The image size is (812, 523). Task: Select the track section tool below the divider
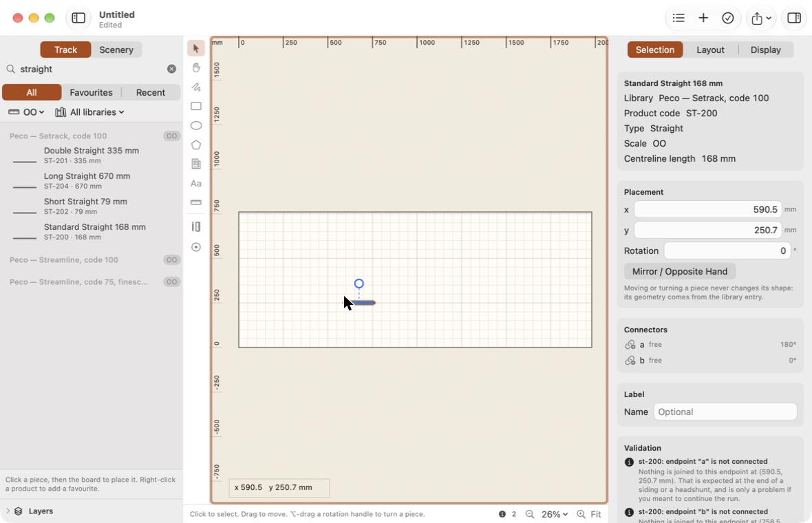coord(195,227)
